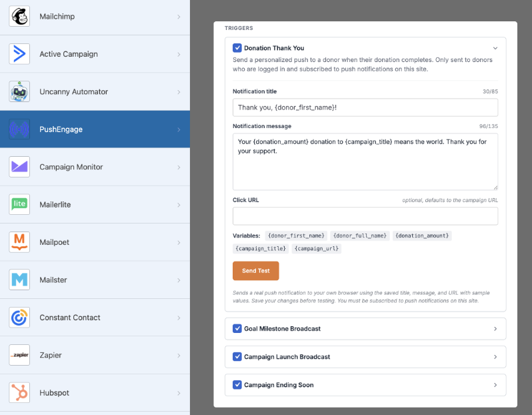The image size is (532, 415).
Task: Click the {donor_first_name} variable tag
Action: click(296, 236)
